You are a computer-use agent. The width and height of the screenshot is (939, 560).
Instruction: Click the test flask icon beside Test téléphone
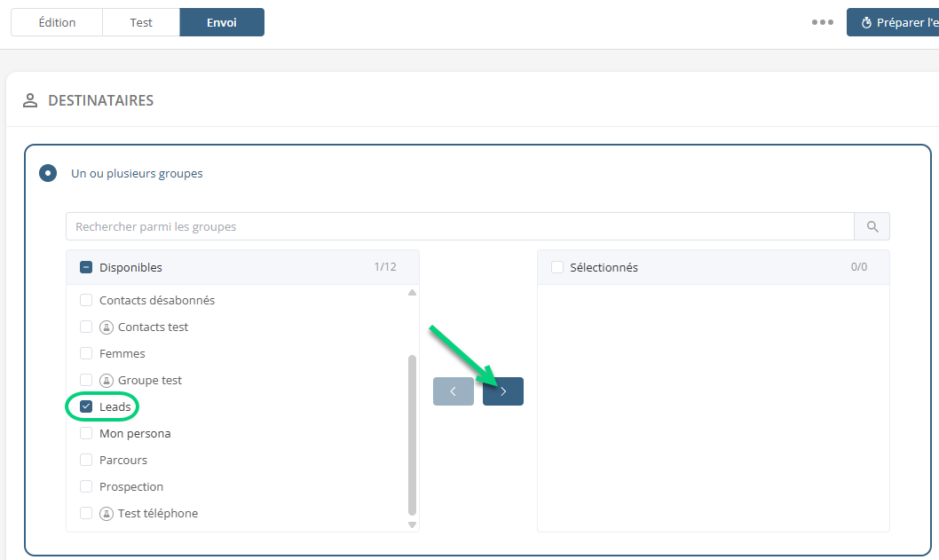[x=106, y=513]
